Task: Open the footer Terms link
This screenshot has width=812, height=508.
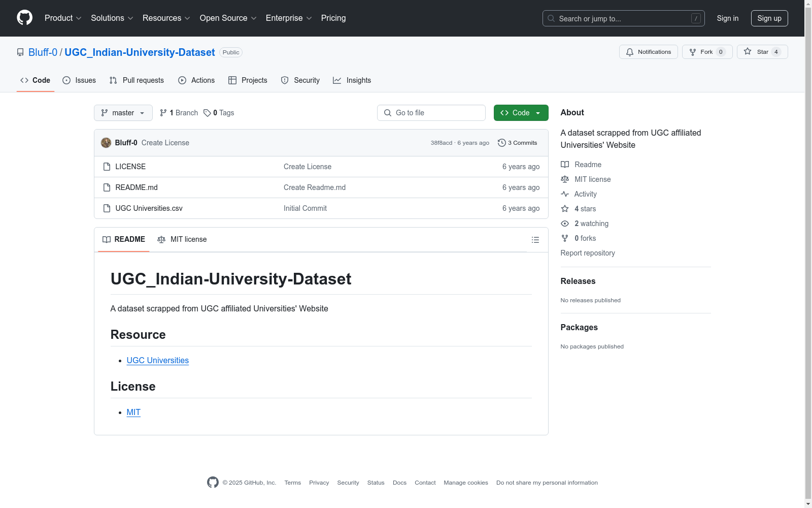Action: (292, 483)
